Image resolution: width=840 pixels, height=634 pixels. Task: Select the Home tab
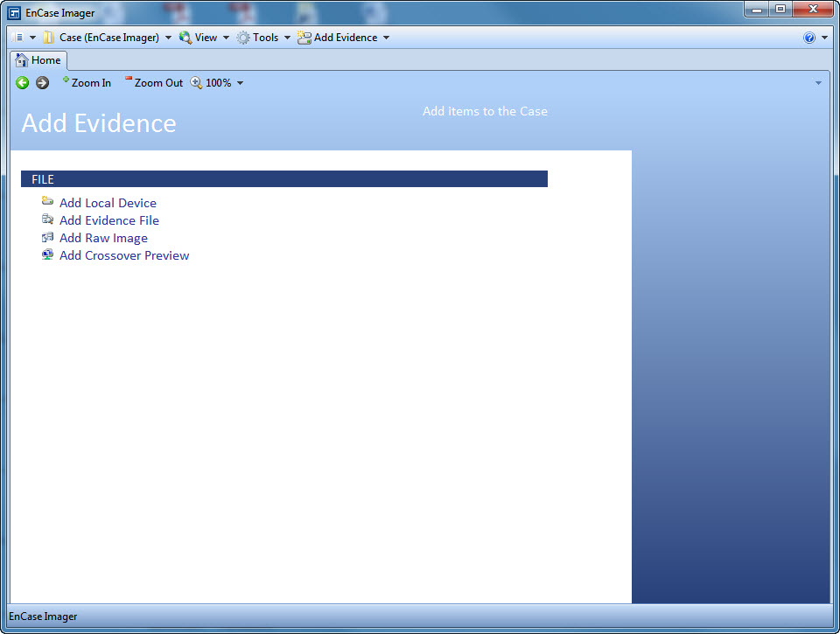pos(38,60)
